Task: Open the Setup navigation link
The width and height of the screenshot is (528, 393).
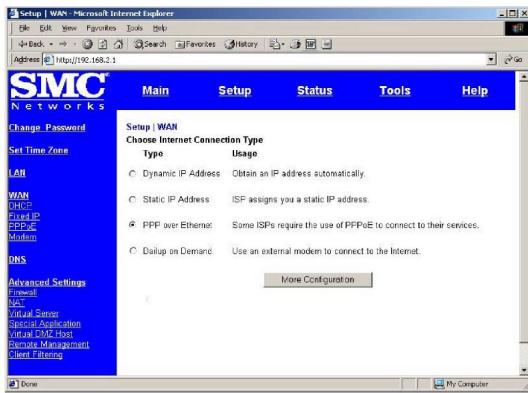Action: [x=235, y=91]
